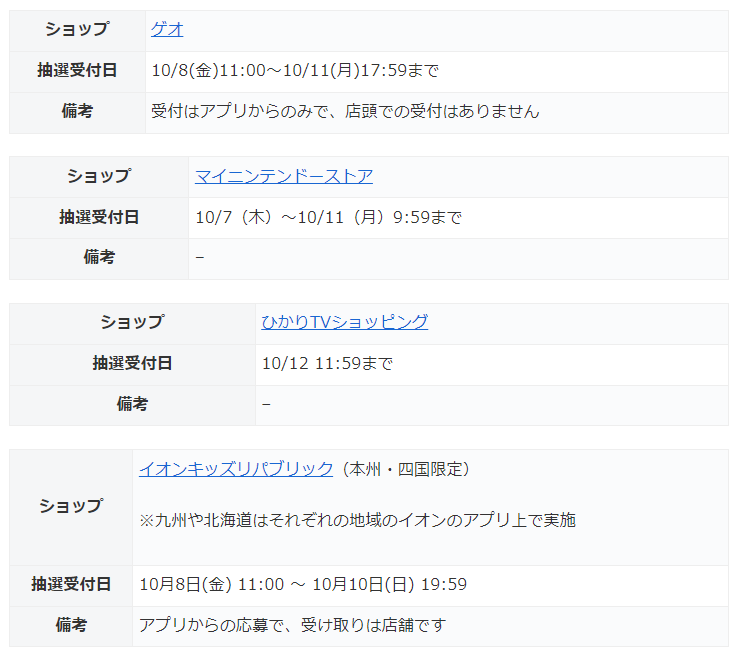The image size is (737, 656).
Task: Click the dash remark in the ひかりTVショッピング table
Action: pyautogui.click(x=266, y=404)
